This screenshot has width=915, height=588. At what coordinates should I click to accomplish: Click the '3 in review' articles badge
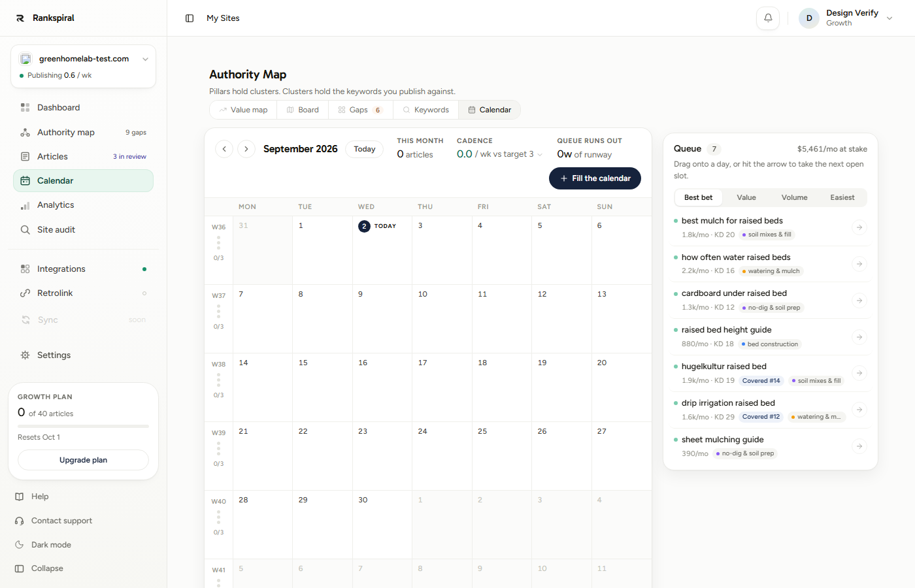[129, 157]
